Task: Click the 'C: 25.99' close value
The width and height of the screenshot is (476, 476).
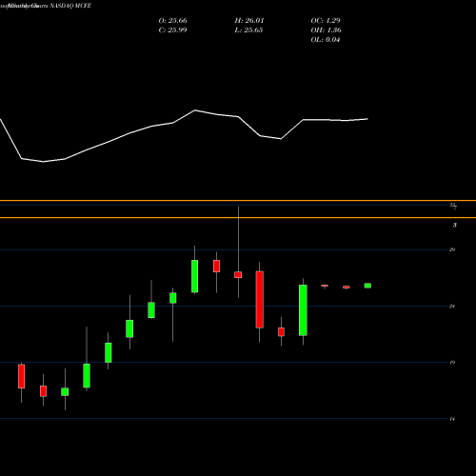Action: (172, 30)
